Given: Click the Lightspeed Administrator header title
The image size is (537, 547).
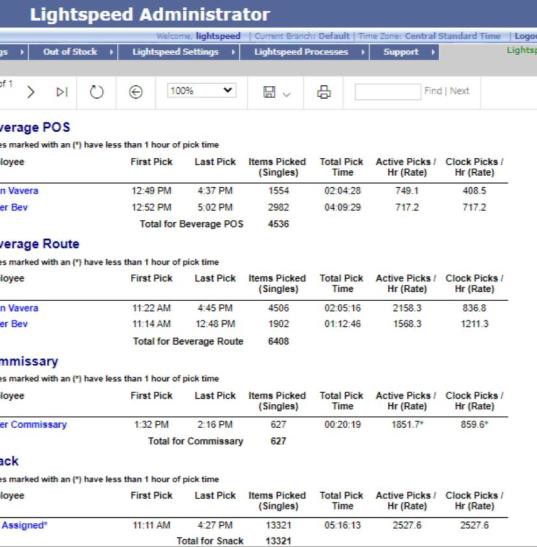Looking at the screenshot, I should 150,15.
